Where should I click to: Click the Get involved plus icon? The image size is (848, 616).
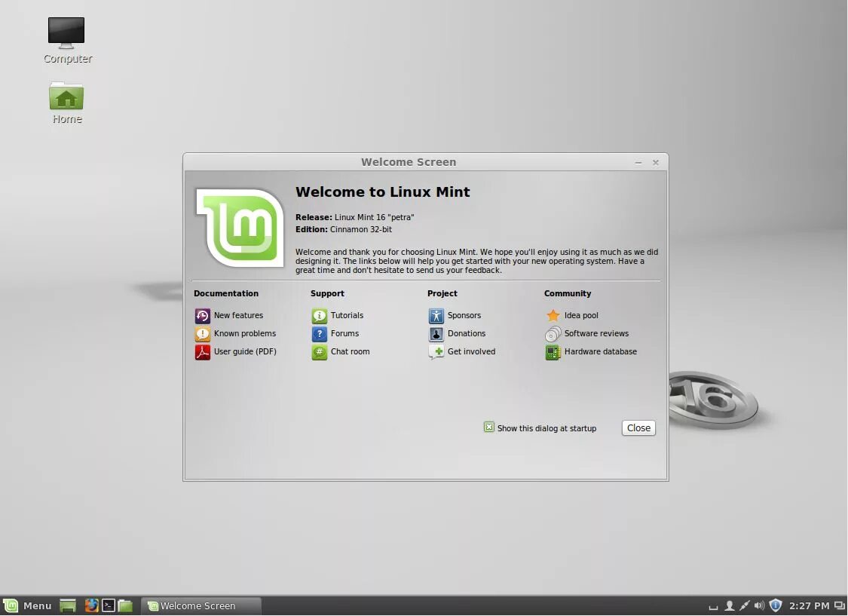click(436, 352)
